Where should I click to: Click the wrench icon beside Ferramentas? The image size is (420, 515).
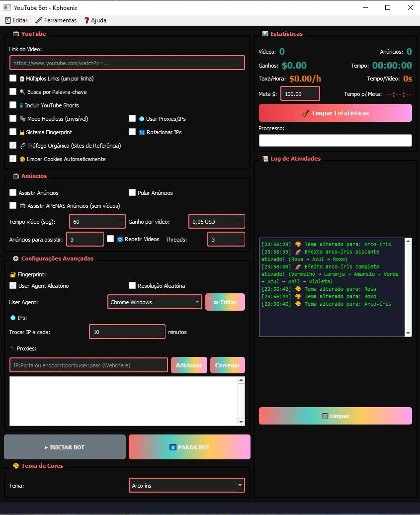coord(39,20)
